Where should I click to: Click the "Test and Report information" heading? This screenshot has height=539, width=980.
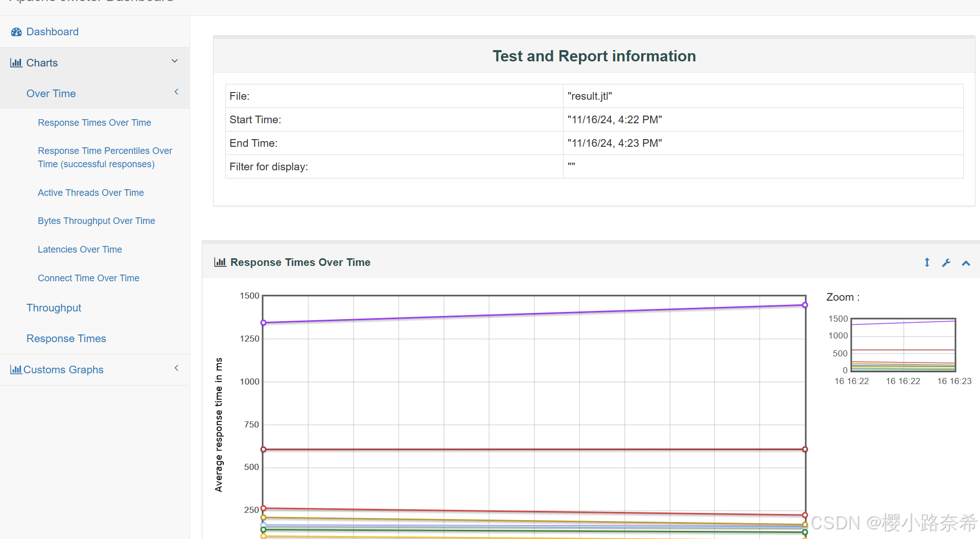(594, 56)
